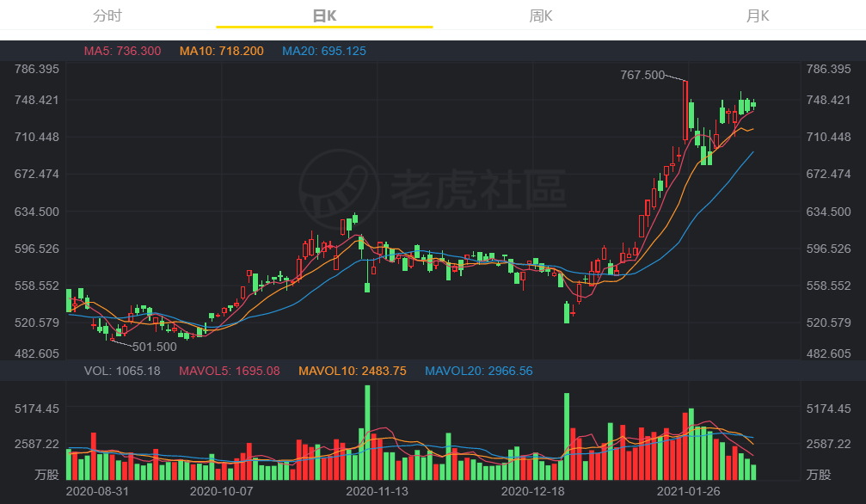The width and height of the screenshot is (866, 504).
Task: Click the MA20: 695.125 indicator label
Action: (x=324, y=51)
